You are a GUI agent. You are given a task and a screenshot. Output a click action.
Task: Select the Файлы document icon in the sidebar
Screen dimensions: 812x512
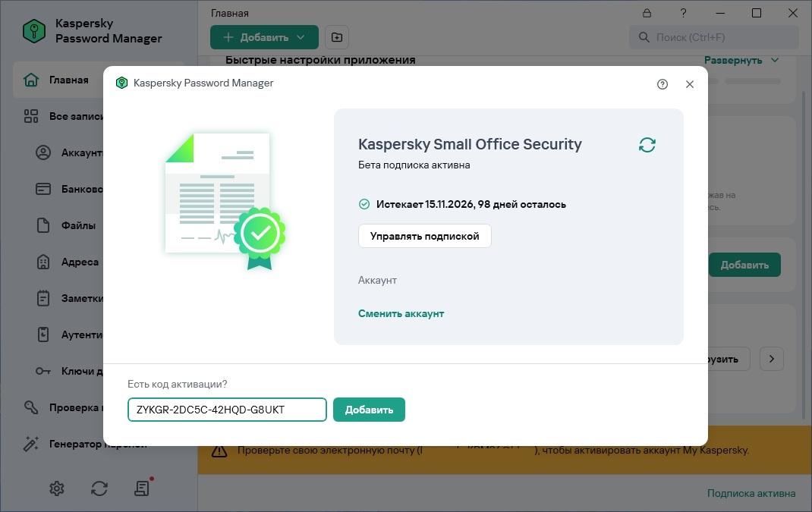(43, 225)
